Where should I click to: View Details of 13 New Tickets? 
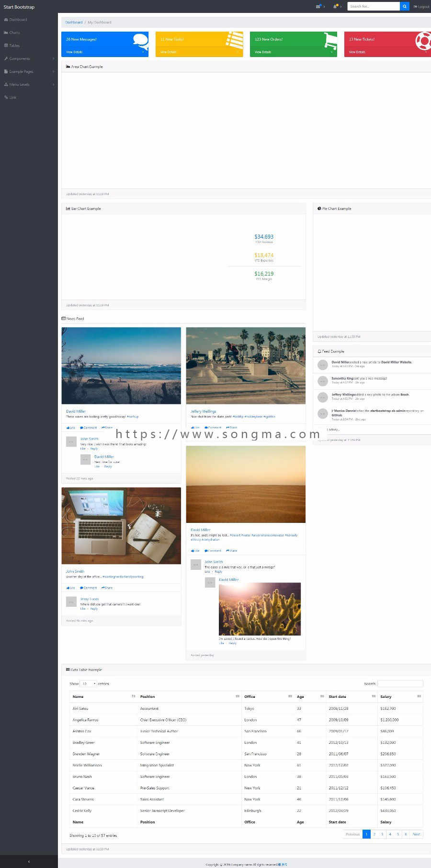point(387,52)
